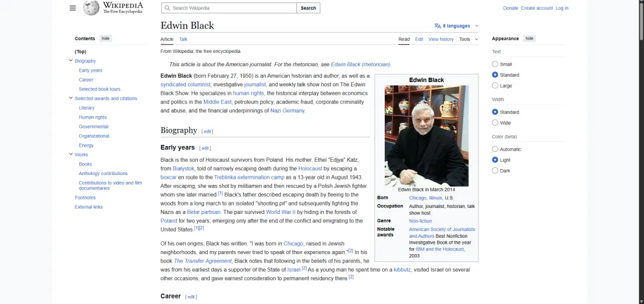Open the 8 languages dropdown
The image size is (644, 304).
pyautogui.click(x=456, y=26)
